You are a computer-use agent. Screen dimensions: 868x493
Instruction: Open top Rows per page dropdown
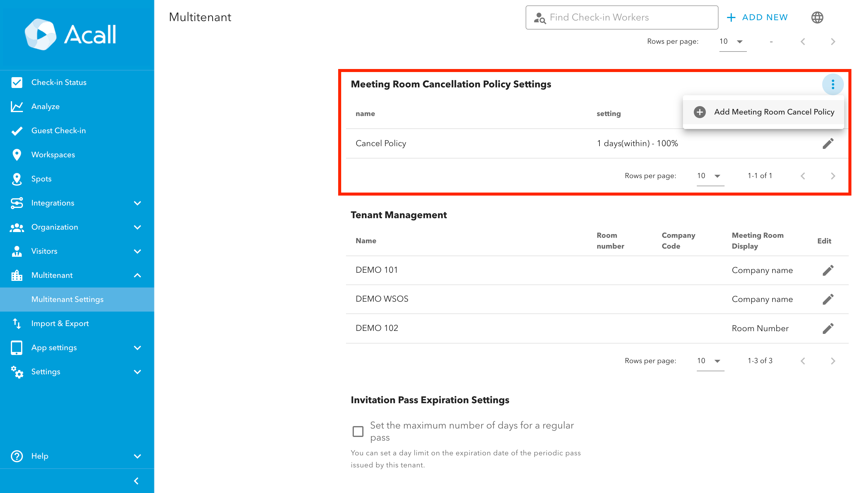click(733, 42)
